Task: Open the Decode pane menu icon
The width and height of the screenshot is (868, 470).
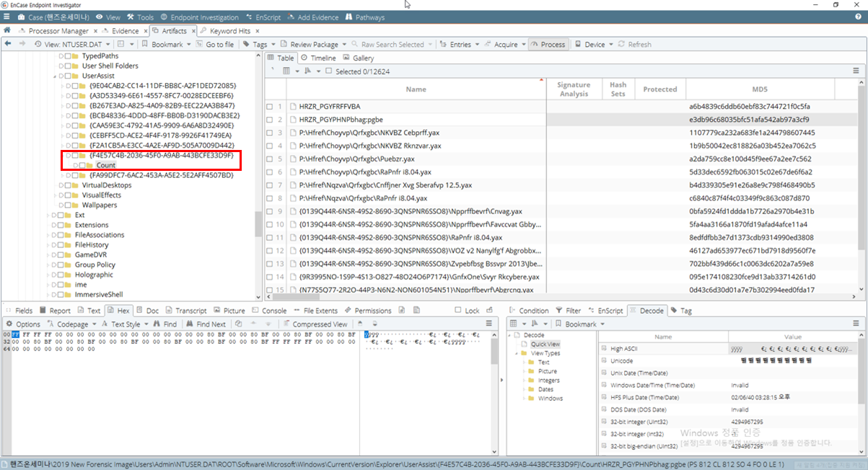Action: pos(856,324)
